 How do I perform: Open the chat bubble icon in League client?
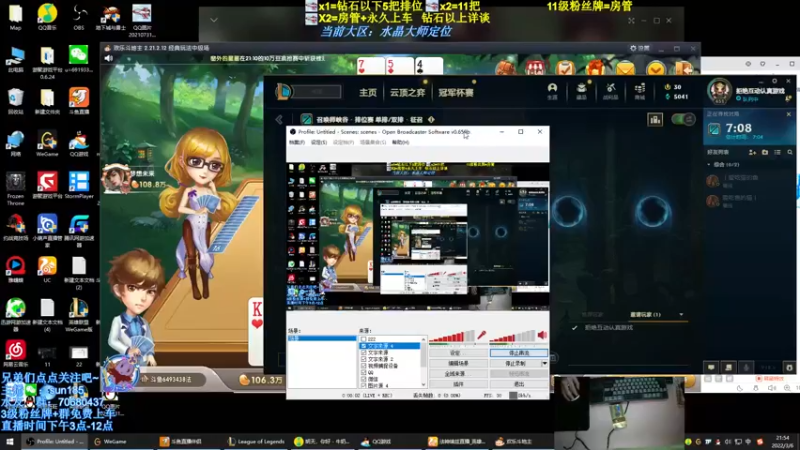point(711,367)
